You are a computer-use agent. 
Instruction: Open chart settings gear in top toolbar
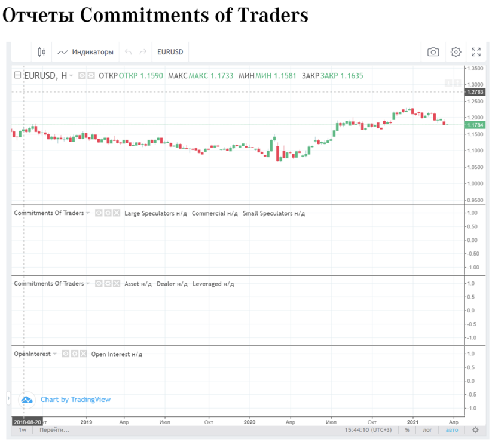click(456, 52)
